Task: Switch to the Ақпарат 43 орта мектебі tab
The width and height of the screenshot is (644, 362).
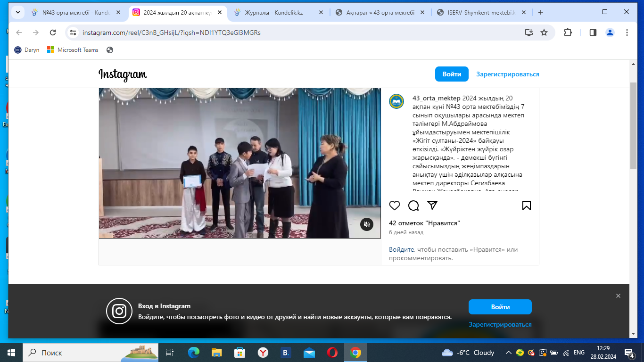Action: tap(377, 13)
